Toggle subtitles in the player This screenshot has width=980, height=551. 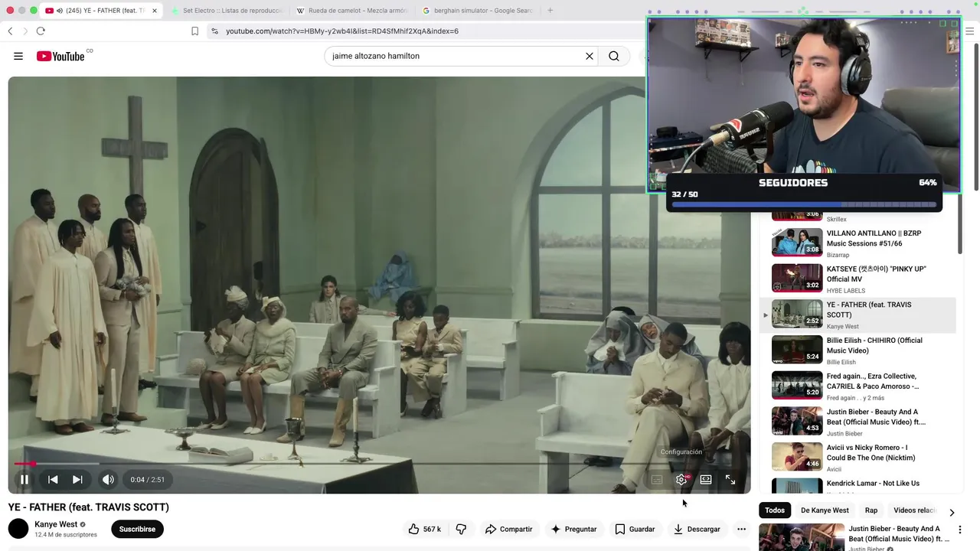pyautogui.click(x=657, y=480)
